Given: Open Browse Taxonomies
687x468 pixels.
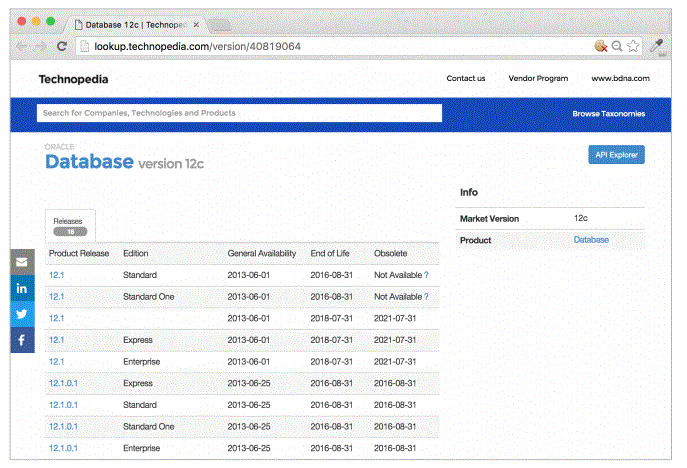Looking at the screenshot, I should (609, 114).
